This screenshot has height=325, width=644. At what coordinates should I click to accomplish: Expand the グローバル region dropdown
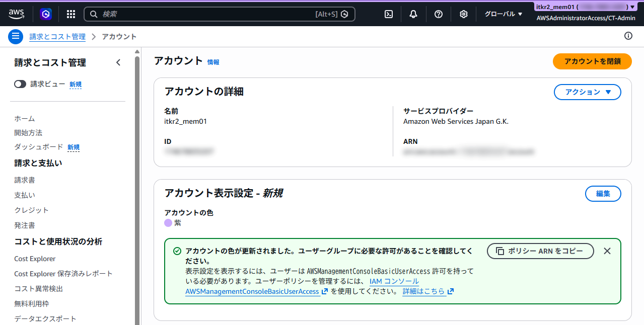tap(504, 14)
